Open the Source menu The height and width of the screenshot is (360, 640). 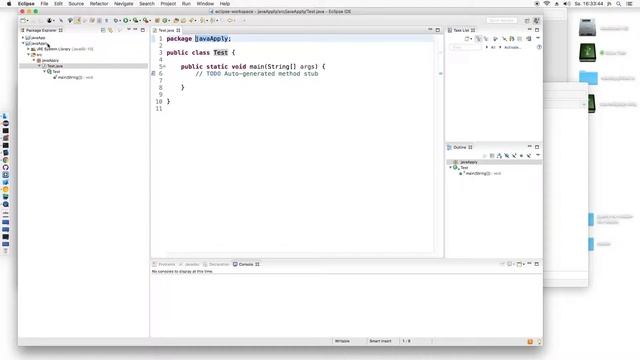pyautogui.click(x=76, y=4)
